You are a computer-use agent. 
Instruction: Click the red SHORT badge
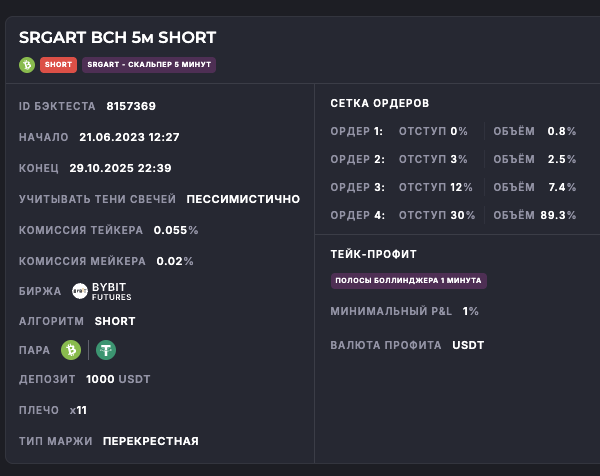pos(58,65)
